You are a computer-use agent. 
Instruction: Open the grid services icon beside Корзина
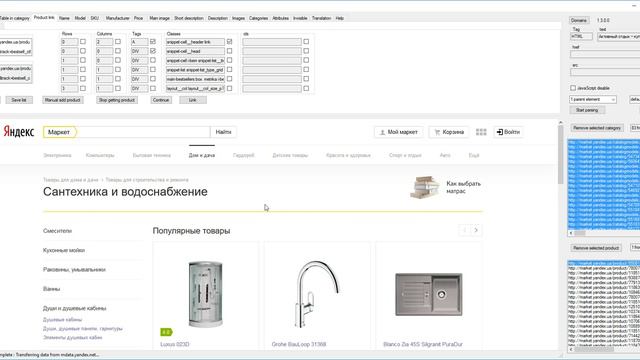pos(481,132)
